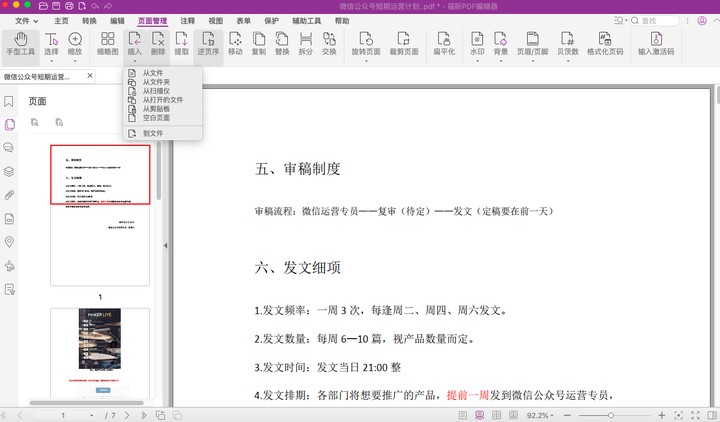Image resolution: width=720 pixels, height=422 pixels.
Task: Switch to the 注释 tab
Action: [187, 21]
